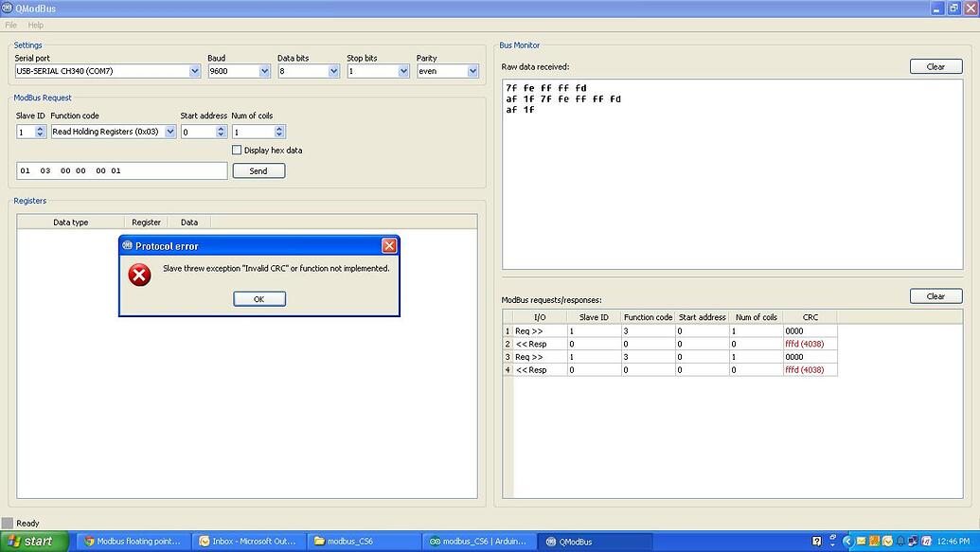Dismiss the Protocol error with OK
This screenshot has width=980, height=552.
click(x=258, y=298)
